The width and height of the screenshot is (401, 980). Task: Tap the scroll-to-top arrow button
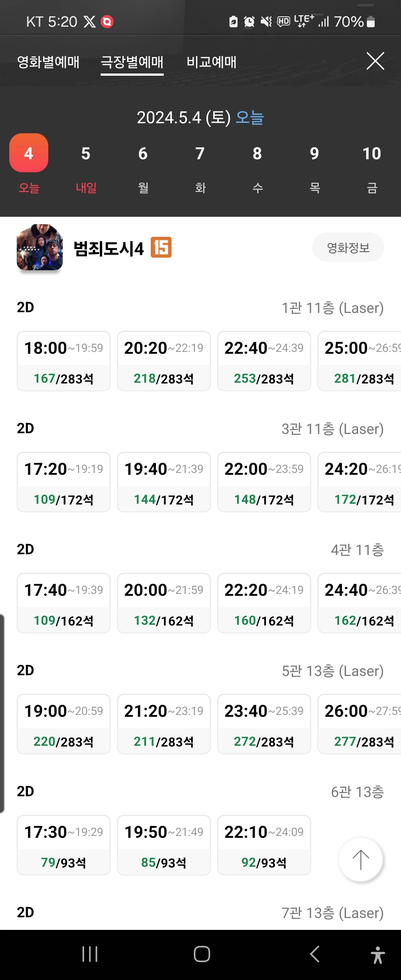pyautogui.click(x=360, y=859)
